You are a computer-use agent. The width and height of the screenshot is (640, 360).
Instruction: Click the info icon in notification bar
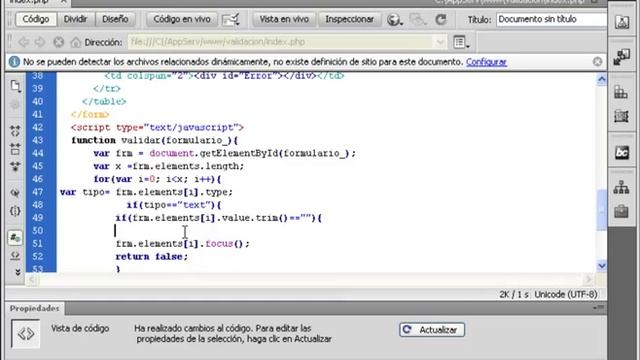click(14, 62)
